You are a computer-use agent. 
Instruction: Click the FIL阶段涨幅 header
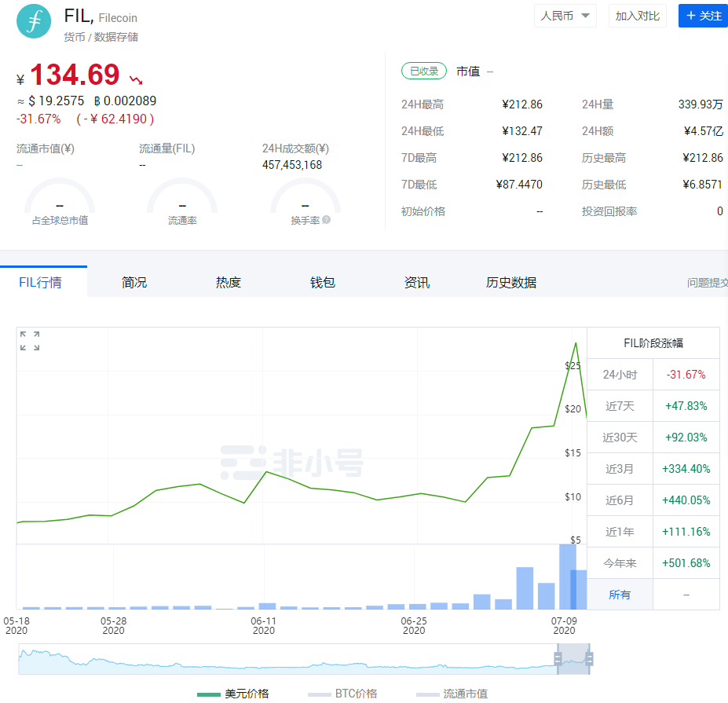pos(653,343)
